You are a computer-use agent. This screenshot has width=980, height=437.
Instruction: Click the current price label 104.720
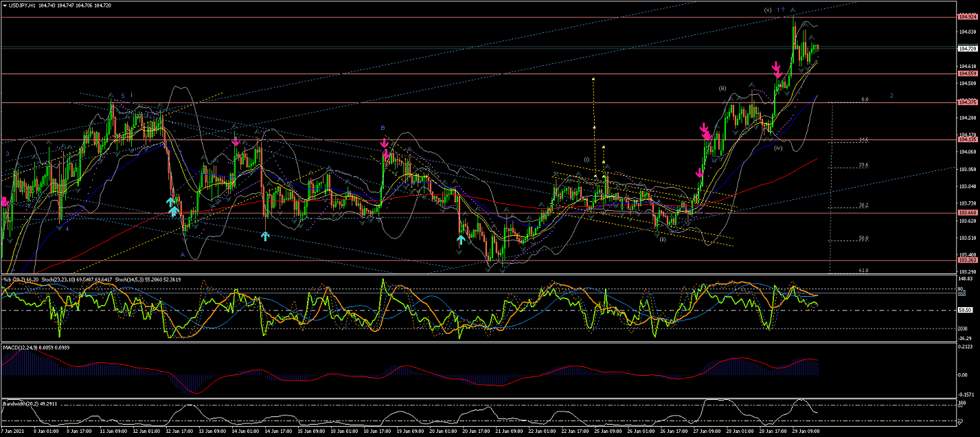pos(967,48)
